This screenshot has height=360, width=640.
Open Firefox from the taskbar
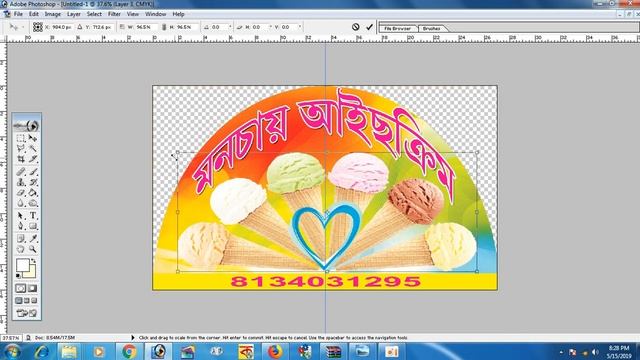click(x=275, y=351)
